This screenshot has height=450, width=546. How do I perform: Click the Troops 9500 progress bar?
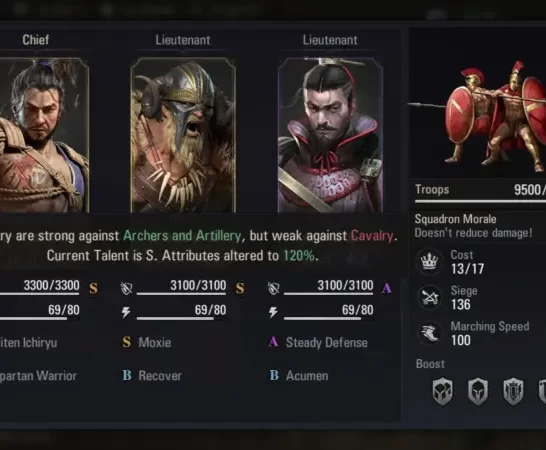point(480,201)
